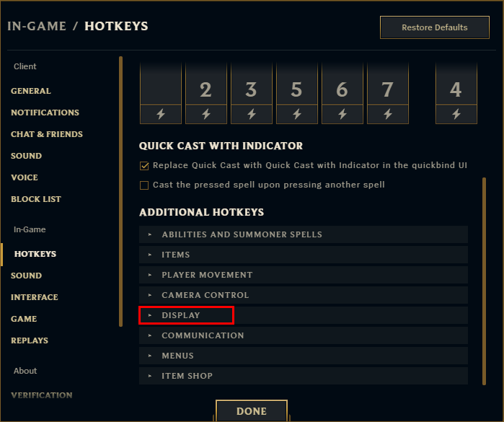The width and height of the screenshot is (504, 422).
Task: Open the Interface settings tab
Action: (x=35, y=297)
